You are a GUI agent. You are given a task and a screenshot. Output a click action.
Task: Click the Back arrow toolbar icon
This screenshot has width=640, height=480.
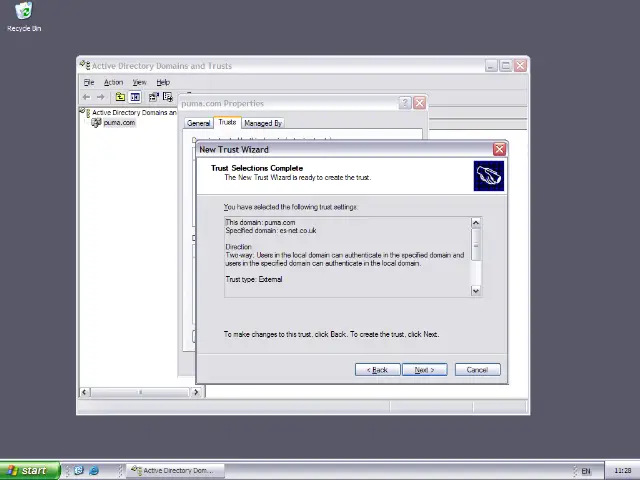[x=86, y=97]
